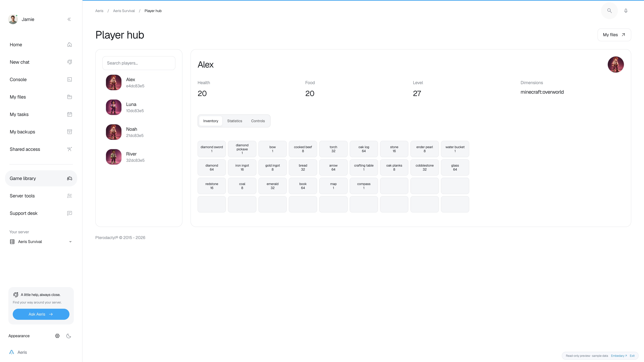644x362 pixels.
Task: Click the iron ingot 16 slot
Action: coord(242,167)
